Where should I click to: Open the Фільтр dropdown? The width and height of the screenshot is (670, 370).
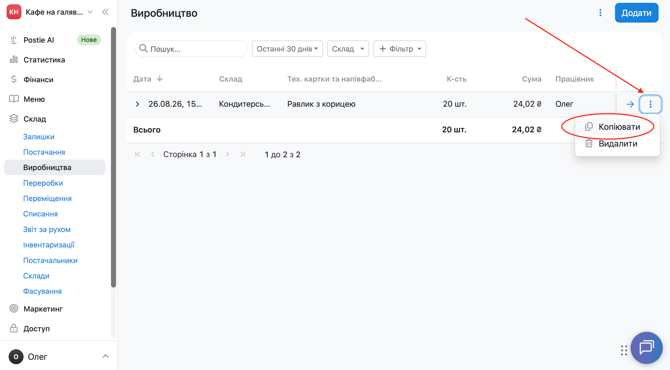400,49
